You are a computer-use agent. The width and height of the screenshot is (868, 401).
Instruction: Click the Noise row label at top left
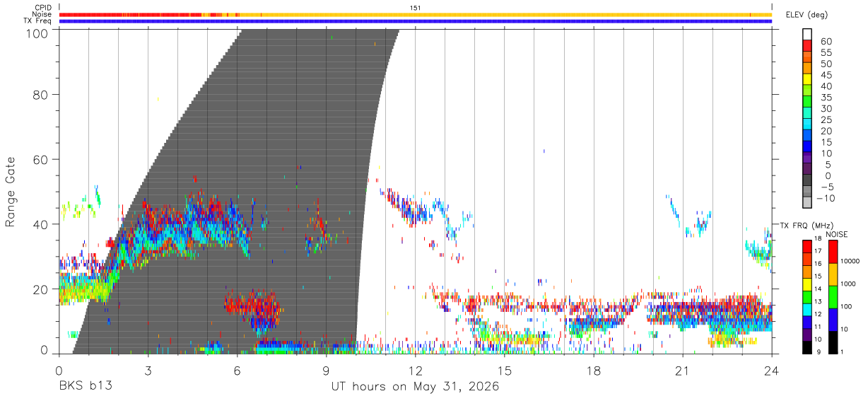click(x=42, y=14)
